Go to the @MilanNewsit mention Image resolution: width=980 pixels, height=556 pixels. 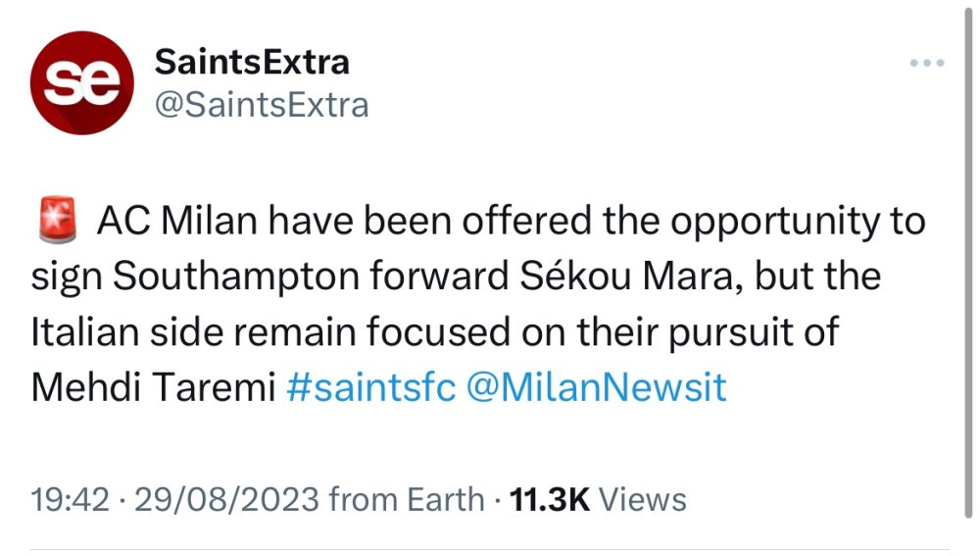pos(597,387)
